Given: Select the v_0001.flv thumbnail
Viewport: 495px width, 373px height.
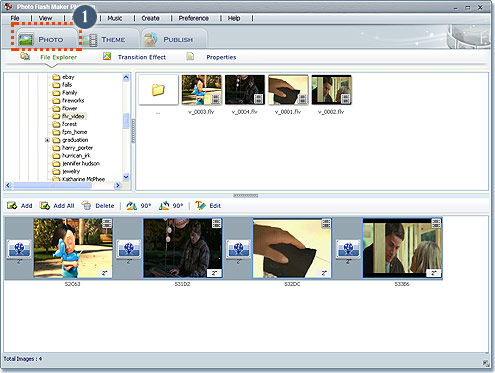Looking at the screenshot, I should (x=288, y=90).
